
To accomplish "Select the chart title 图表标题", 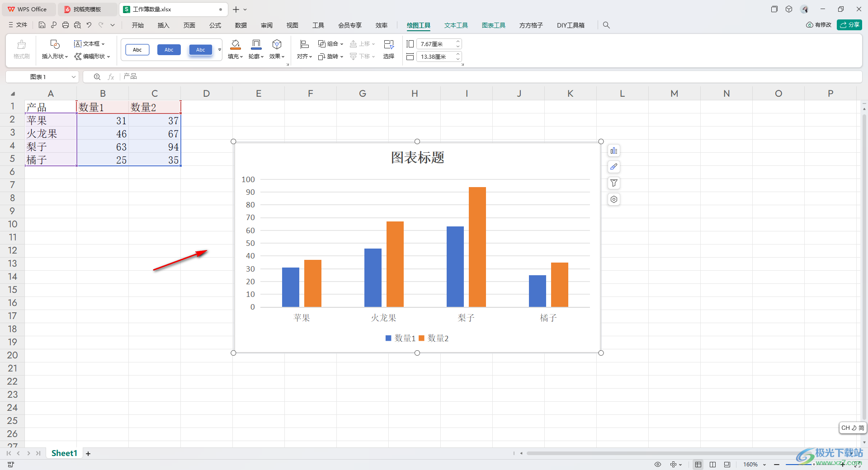I will pyautogui.click(x=418, y=158).
